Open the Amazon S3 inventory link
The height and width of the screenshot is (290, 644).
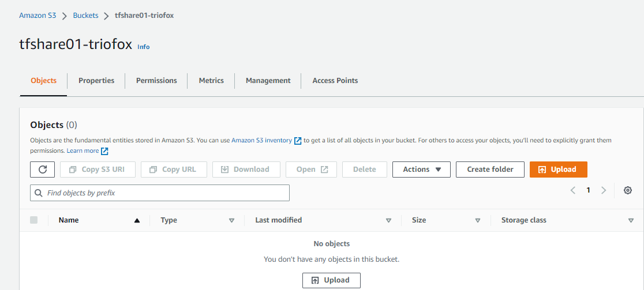(x=261, y=140)
